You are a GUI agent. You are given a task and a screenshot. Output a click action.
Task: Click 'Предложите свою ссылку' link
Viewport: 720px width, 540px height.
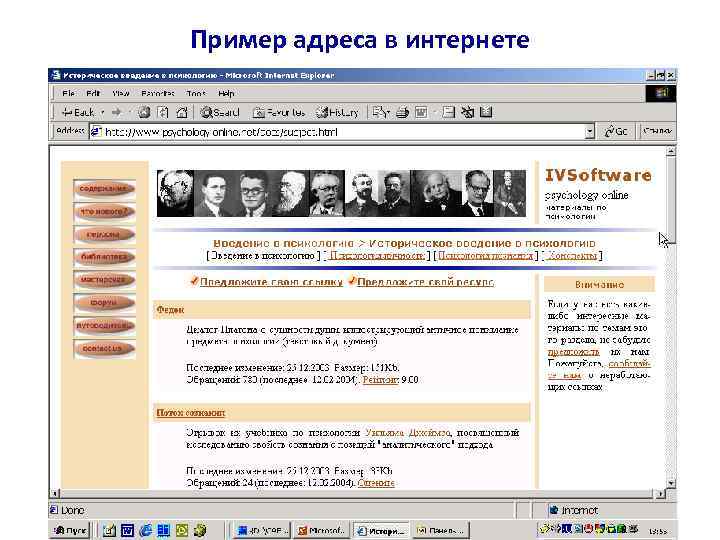coord(271,282)
